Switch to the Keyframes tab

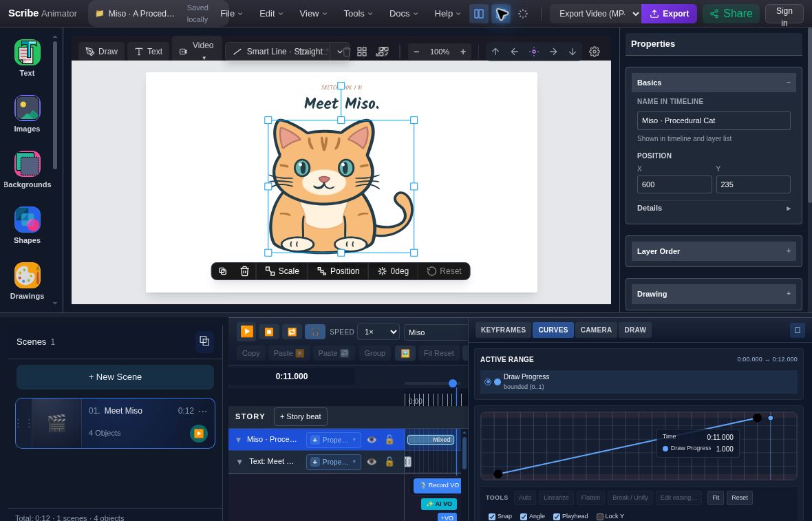click(503, 330)
